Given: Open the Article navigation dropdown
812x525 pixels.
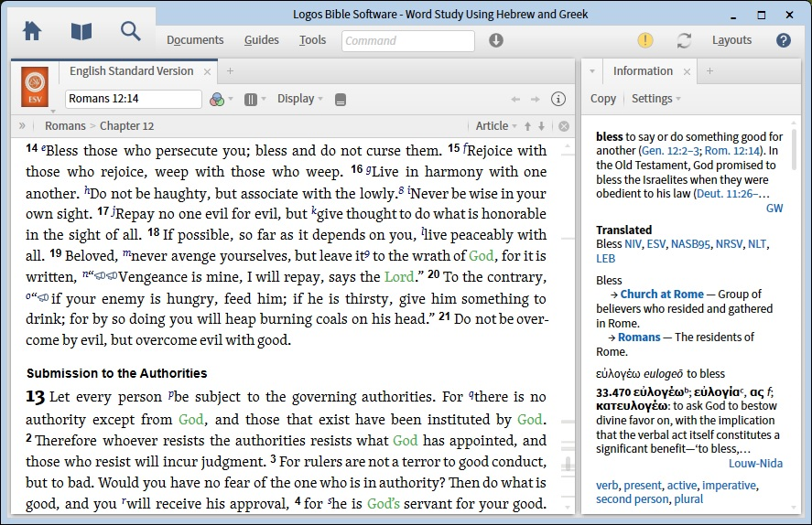Looking at the screenshot, I should coord(496,126).
